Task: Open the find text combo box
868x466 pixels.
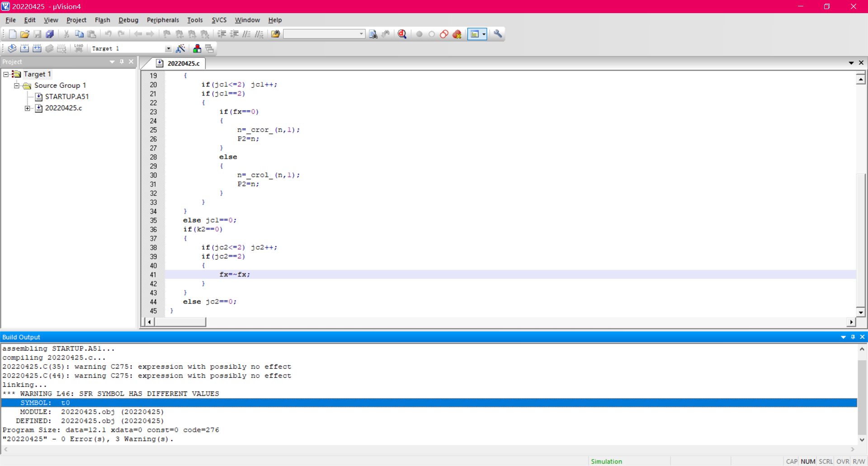Action: click(x=324, y=34)
